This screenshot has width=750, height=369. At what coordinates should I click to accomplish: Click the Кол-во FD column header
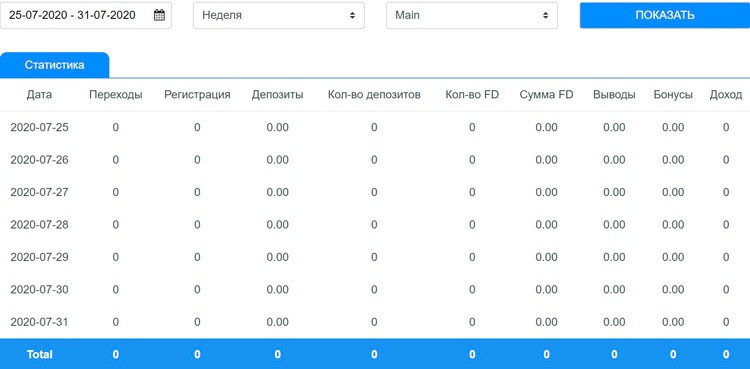coord(472,95)
